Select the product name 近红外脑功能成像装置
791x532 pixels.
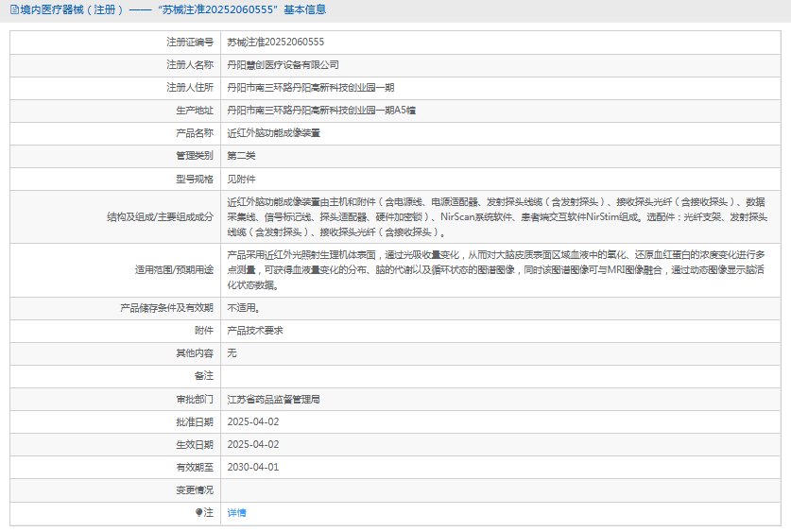pos(273,132)
